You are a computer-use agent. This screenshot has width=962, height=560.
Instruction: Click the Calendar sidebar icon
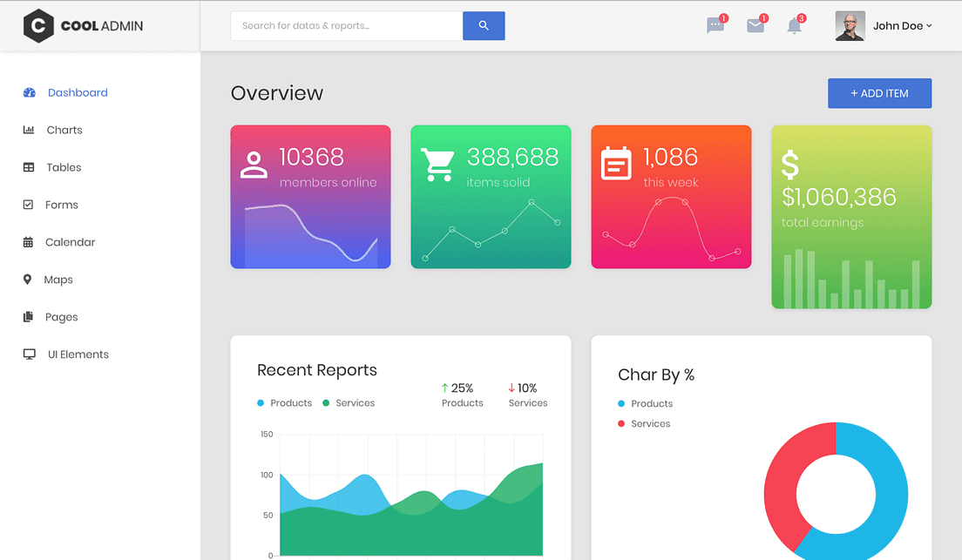coord(30,242)
